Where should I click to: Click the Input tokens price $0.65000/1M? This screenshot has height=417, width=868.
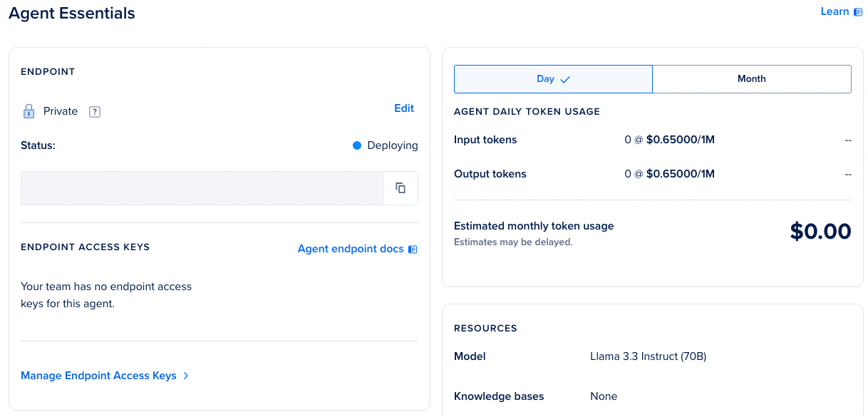[x=680, y=140]
